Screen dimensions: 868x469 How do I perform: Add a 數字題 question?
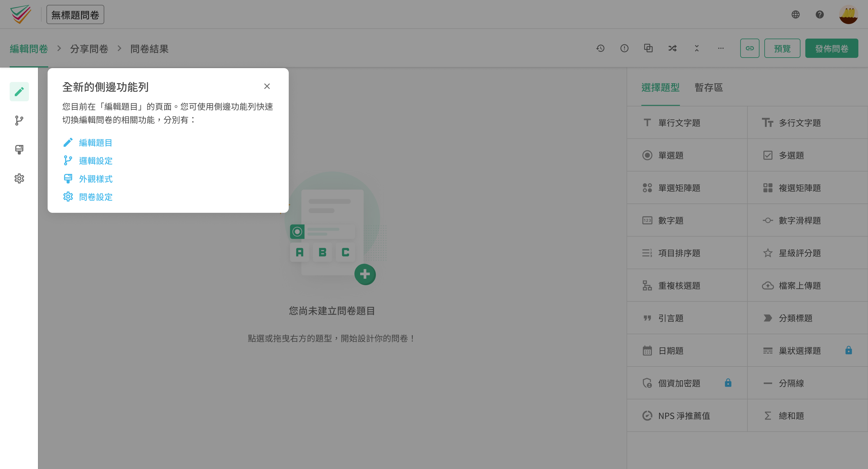687,220
